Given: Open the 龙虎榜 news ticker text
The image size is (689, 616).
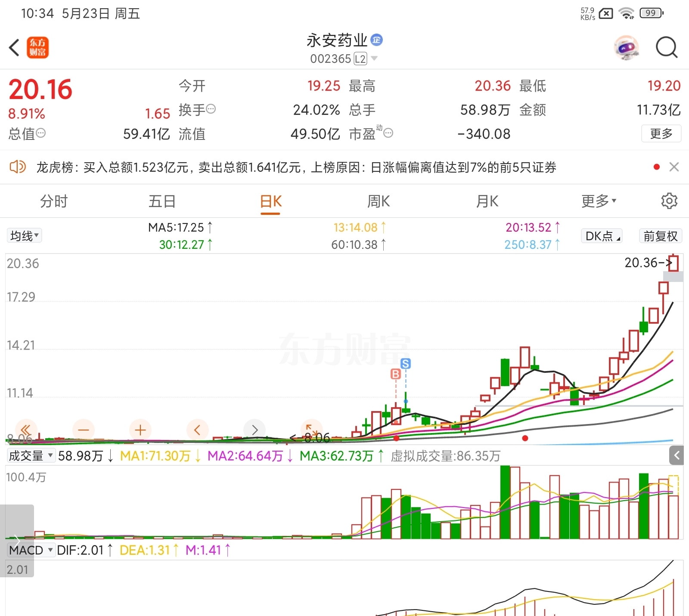Looking at the screenshot, I should (296, 167).
